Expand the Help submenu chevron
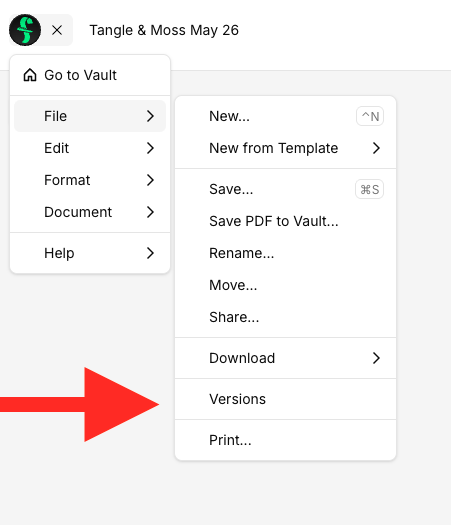451x525 pixels. click(150, 253)
